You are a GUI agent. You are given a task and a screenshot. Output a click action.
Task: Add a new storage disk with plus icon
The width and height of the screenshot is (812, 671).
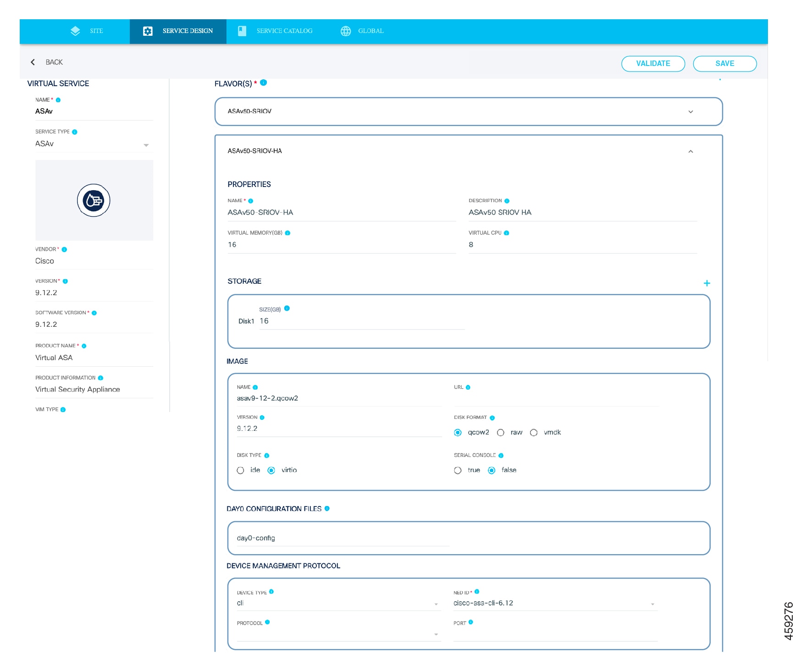click(707, 283)
